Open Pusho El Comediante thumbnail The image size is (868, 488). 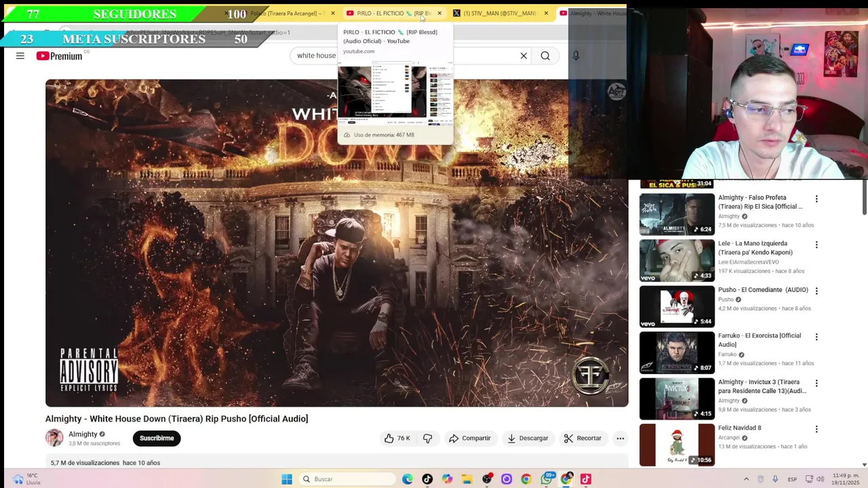coord(677,306)
